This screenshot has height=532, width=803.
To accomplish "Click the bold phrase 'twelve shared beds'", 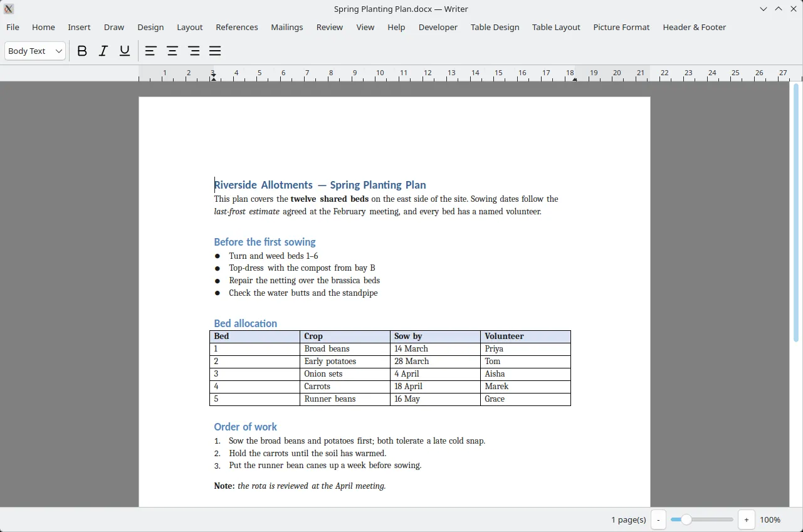I will 330,199.
